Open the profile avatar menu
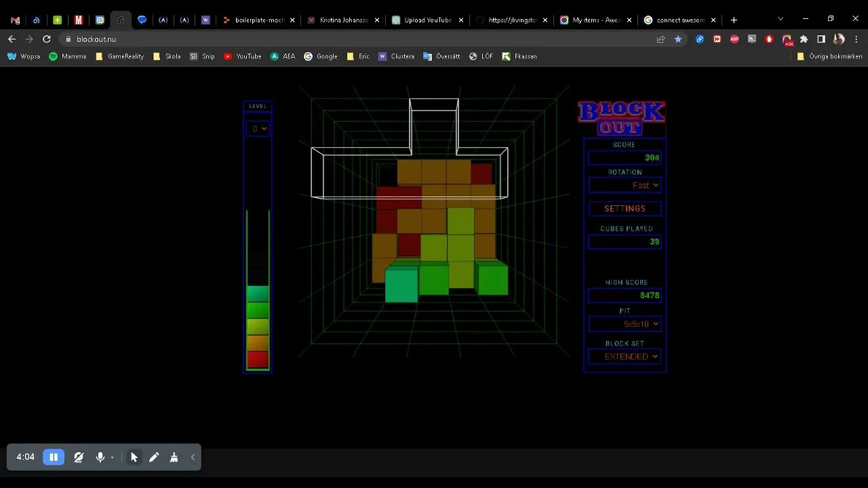Screen dimensions: 868x488 839,39
